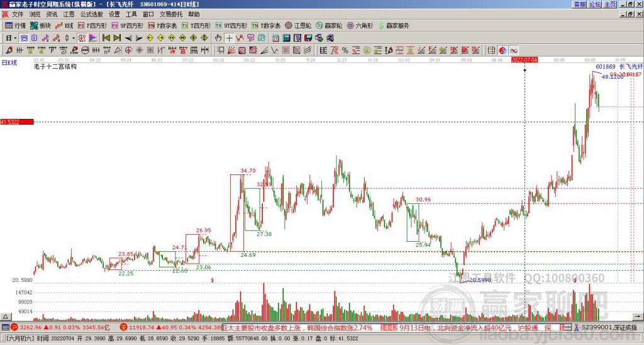Open the 交易委托 menu
Viewport: 644px width, 345px height.
[171, 14]
